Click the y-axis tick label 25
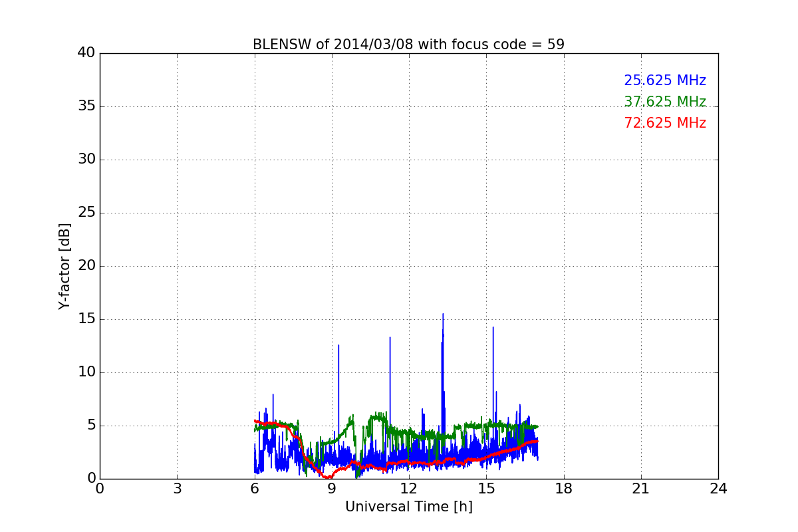Viewport: 798px width, 532px height. coord(86,213)
